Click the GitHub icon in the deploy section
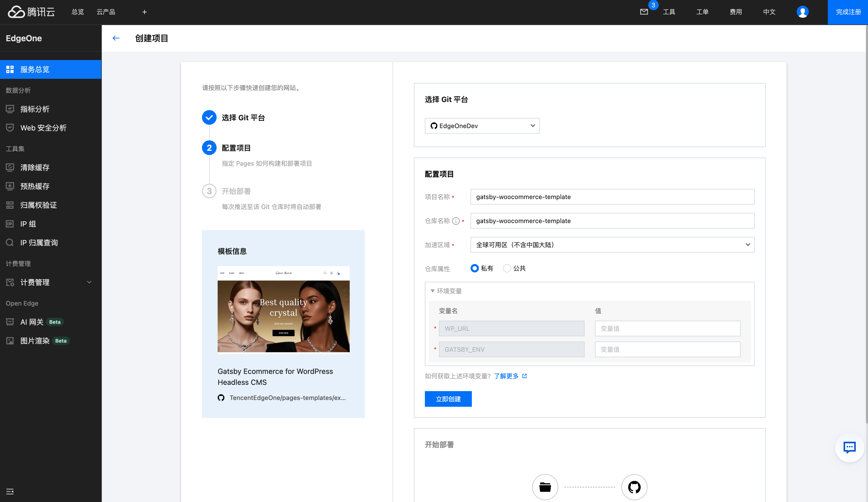This screenshot has height=502, width=868. [634, 487]
